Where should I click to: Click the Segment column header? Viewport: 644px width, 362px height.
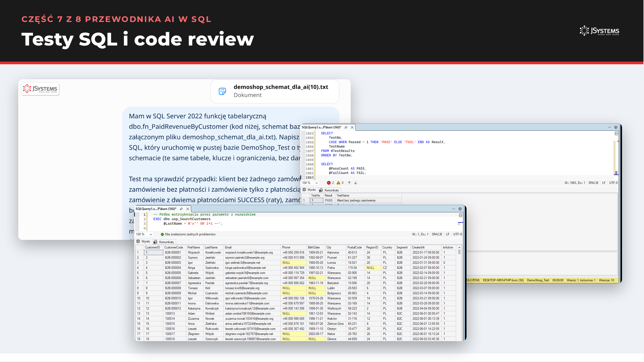tap(403, 247)
